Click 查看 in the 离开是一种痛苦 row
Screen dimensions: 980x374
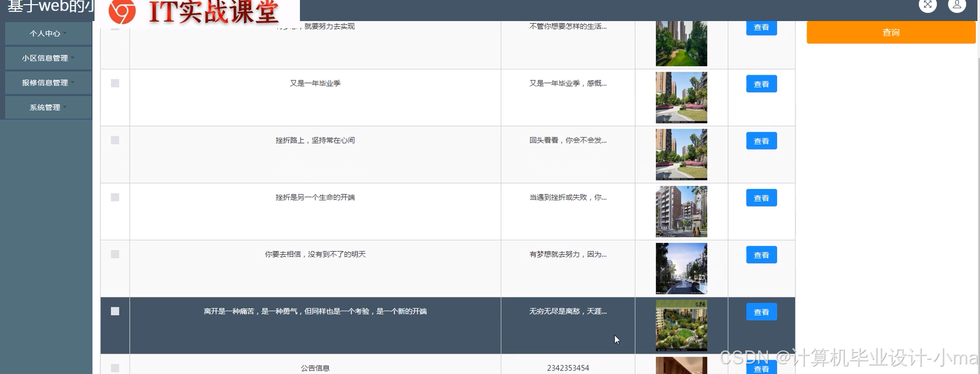pyautogui.click(x=761, y=311)
